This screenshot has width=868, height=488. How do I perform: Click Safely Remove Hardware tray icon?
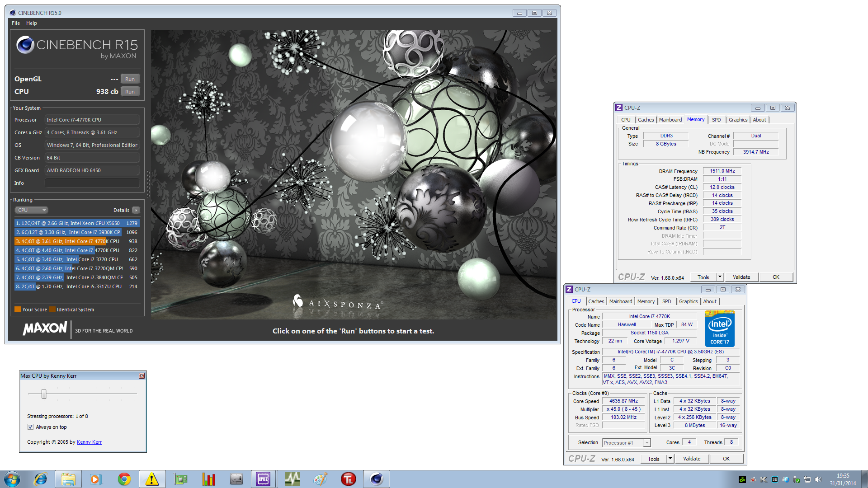797,479
